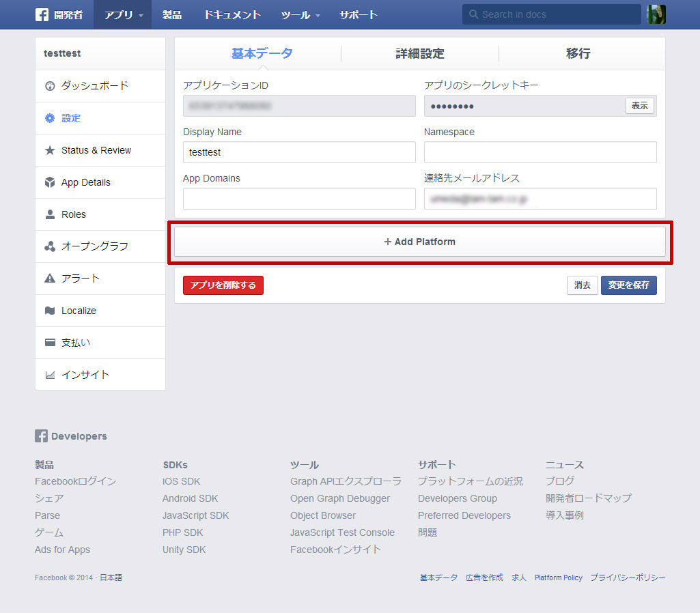Image resolution: width=700 pixels, height=613 pixels.
Task: Click the プライバシーポリシー footer link
Action: tap(628, 578)
